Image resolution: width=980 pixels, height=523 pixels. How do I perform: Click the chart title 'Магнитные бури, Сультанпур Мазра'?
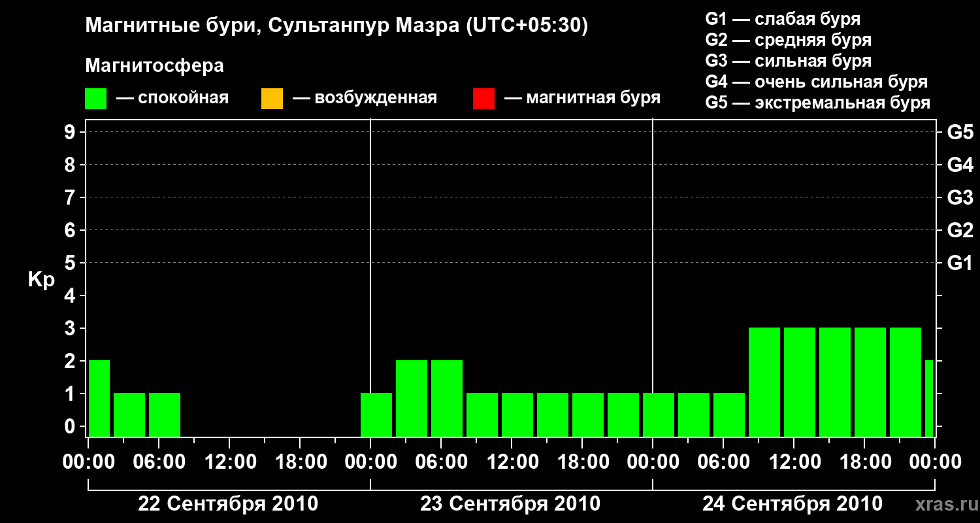point(336,25)
